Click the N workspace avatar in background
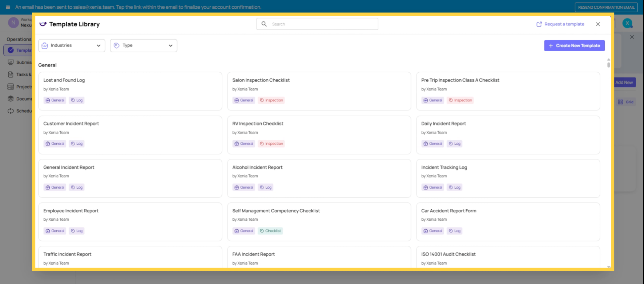Screen dimensions: 644x284 tap(13, 23)
